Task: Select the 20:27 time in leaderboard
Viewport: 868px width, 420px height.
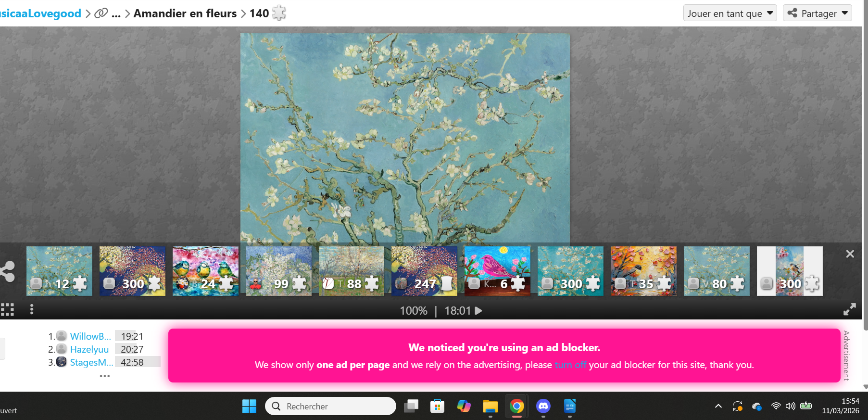Action: [132, 349]
